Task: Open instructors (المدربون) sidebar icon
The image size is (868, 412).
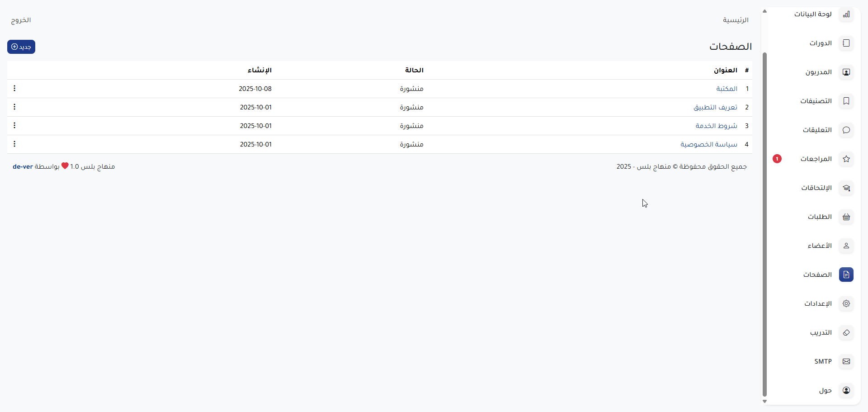Action: coord(846,72)
